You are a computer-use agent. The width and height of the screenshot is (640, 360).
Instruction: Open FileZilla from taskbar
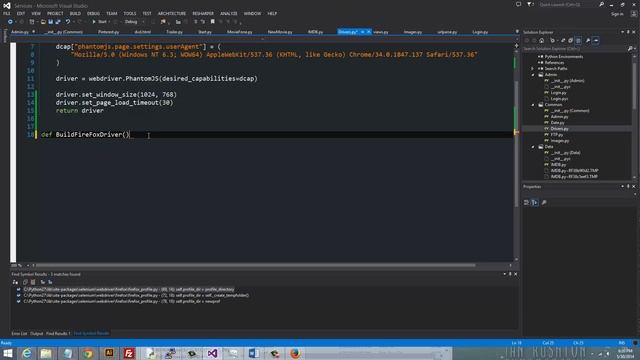(129, 353)
